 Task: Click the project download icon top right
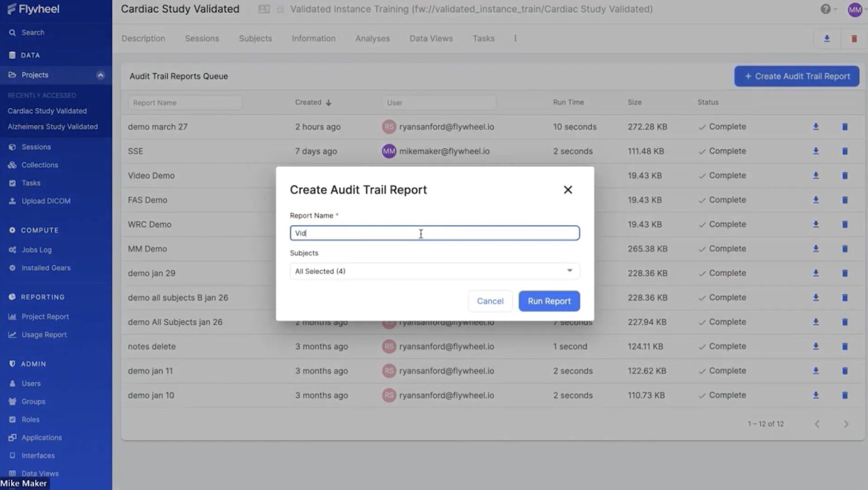tap(826, 38)
